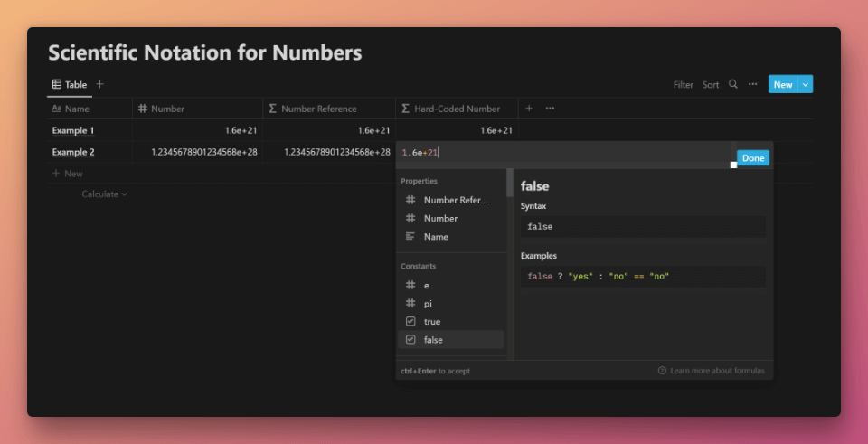Open the Number Reference column header

329,109
